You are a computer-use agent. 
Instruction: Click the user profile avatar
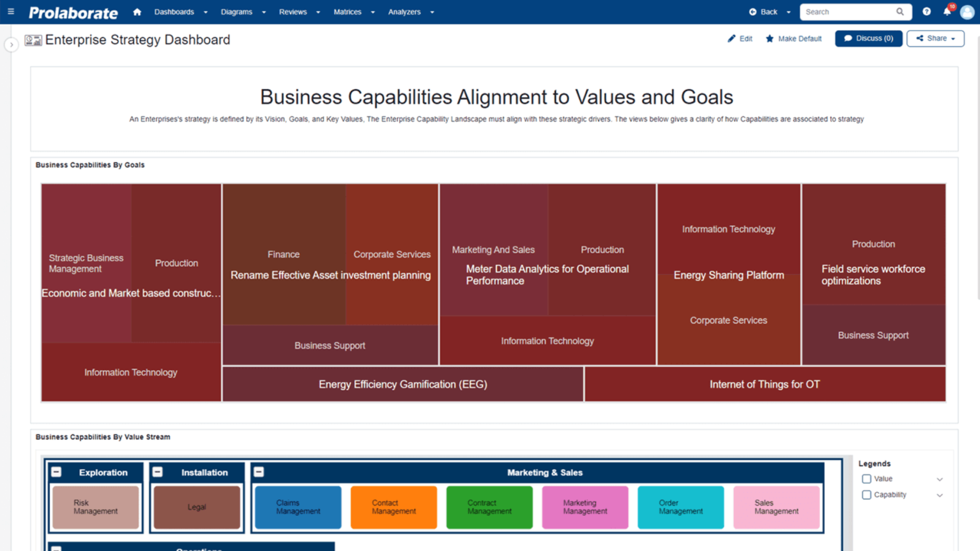(967, 12)
